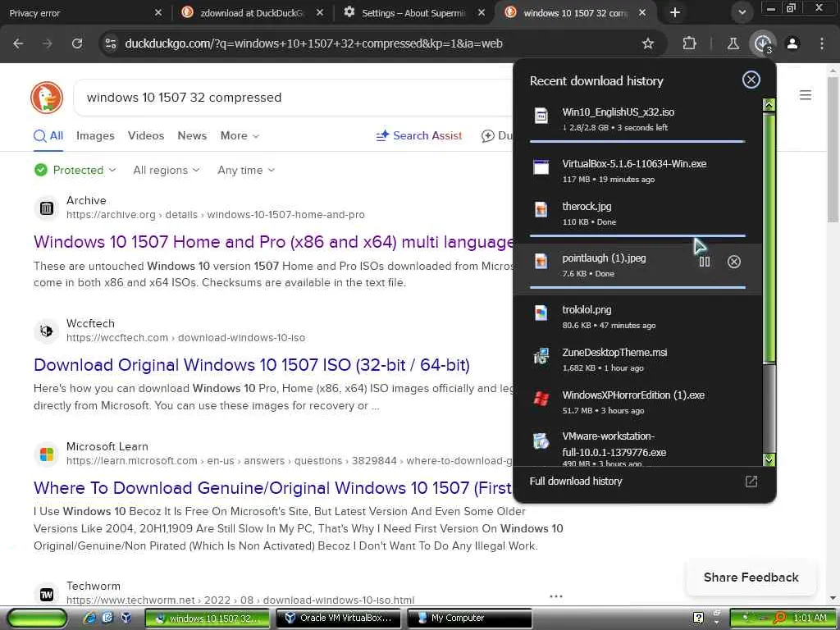
Task: Open Where To Download Genuine Windows 10 result
Action: click(273, 488)
